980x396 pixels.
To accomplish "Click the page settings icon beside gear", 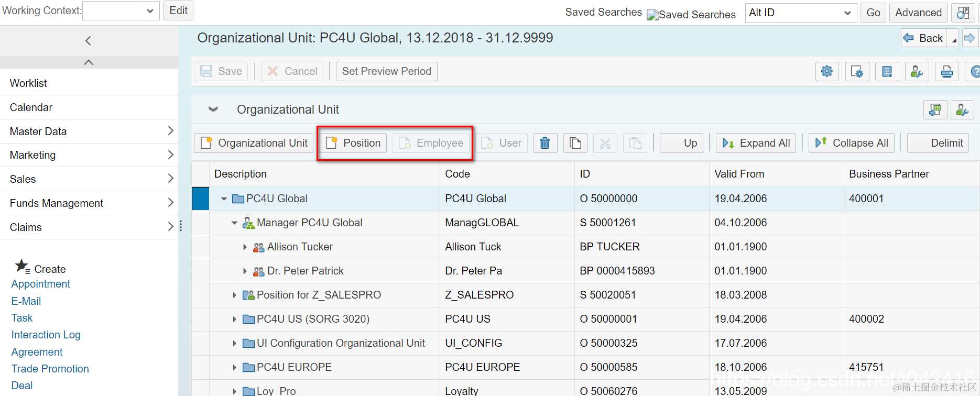I will [x=857, y=71].
